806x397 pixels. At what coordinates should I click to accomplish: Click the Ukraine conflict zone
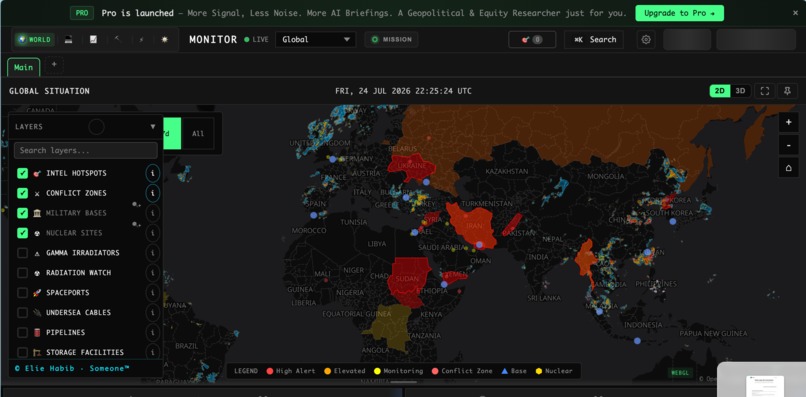tap(412, 167)
